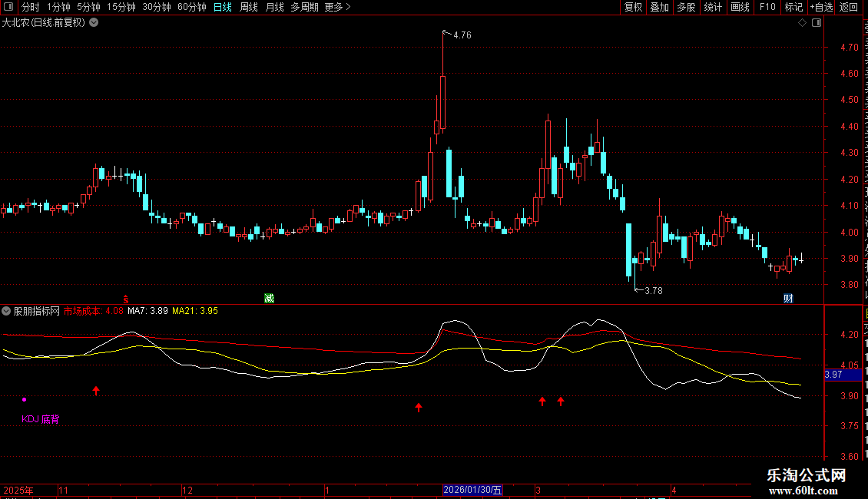Open dropdown next to 大北农 title
The height and width of the screenshot is (499, 868).
click(x=94, y=23)
